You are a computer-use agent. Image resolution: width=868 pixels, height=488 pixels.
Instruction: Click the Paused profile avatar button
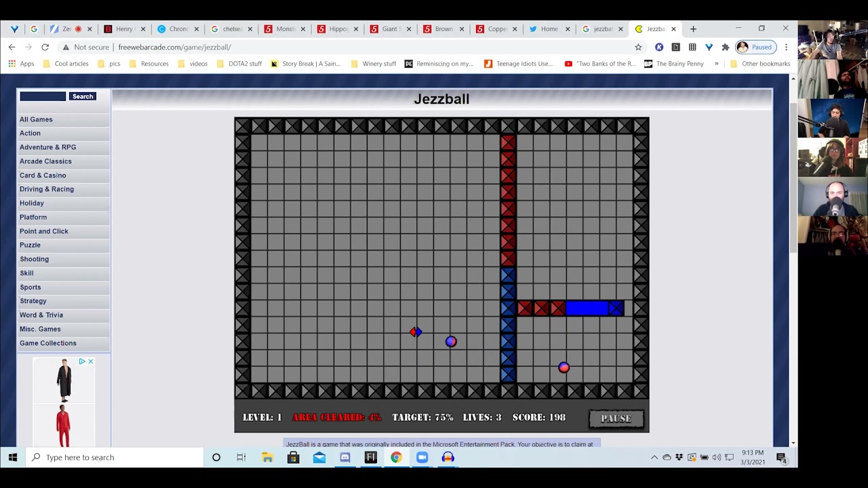(755, 47)
